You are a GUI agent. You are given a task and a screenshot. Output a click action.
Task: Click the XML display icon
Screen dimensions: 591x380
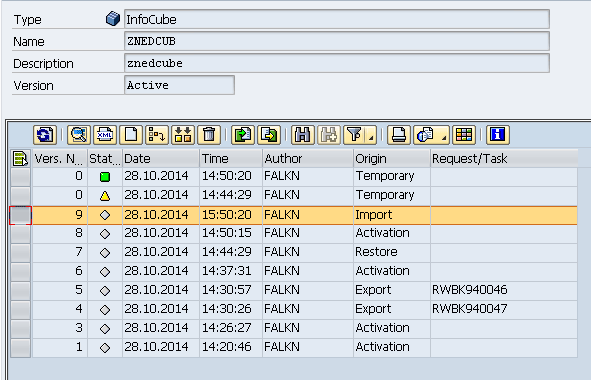click(105, 135)
